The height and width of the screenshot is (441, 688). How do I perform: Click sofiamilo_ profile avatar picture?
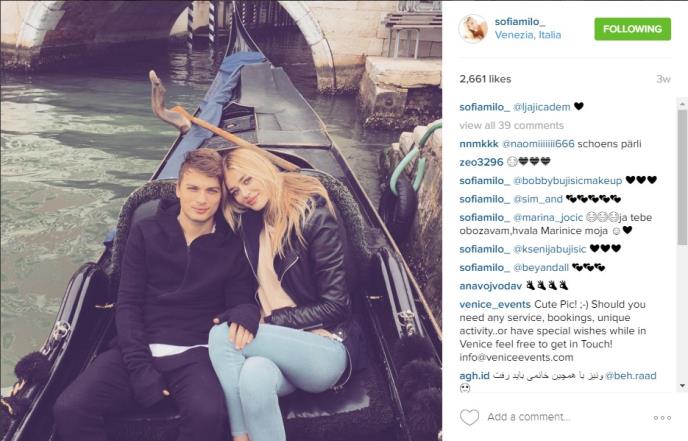pos(473,29)
